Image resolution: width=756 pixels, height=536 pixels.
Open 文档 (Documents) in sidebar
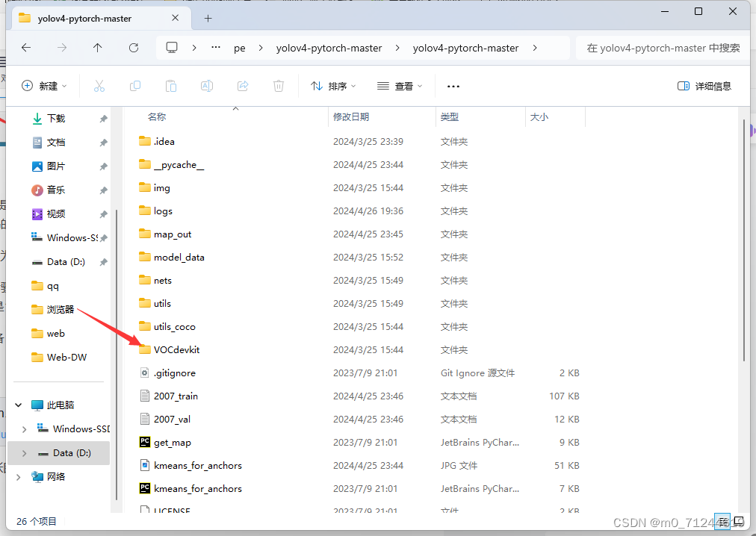tap(55, 143)
